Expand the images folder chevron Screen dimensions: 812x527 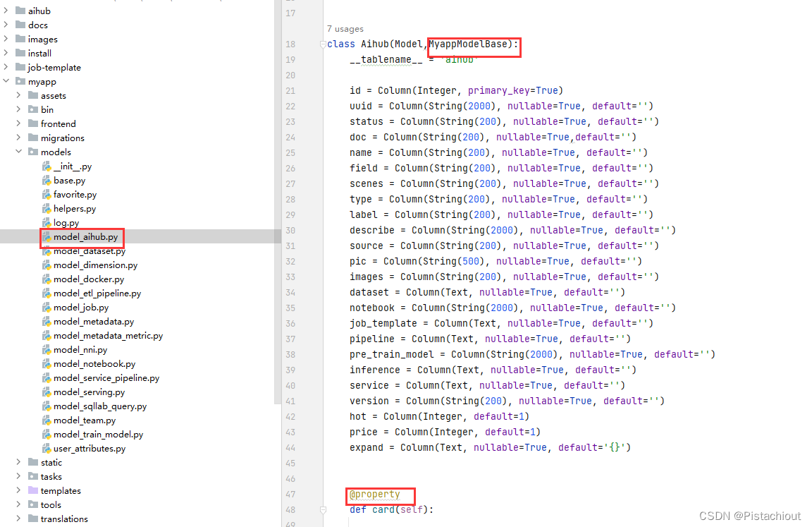click(6, 38)
